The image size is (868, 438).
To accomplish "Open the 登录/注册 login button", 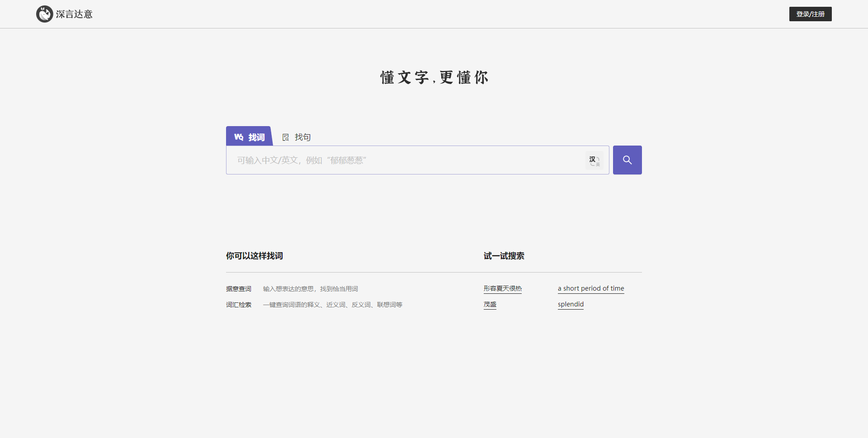I will coord(810,14).
